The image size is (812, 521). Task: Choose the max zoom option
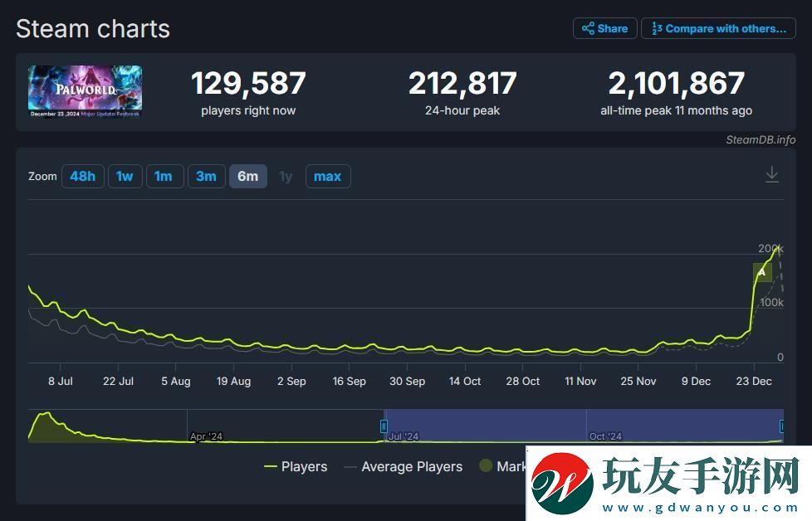click(328, 177)
